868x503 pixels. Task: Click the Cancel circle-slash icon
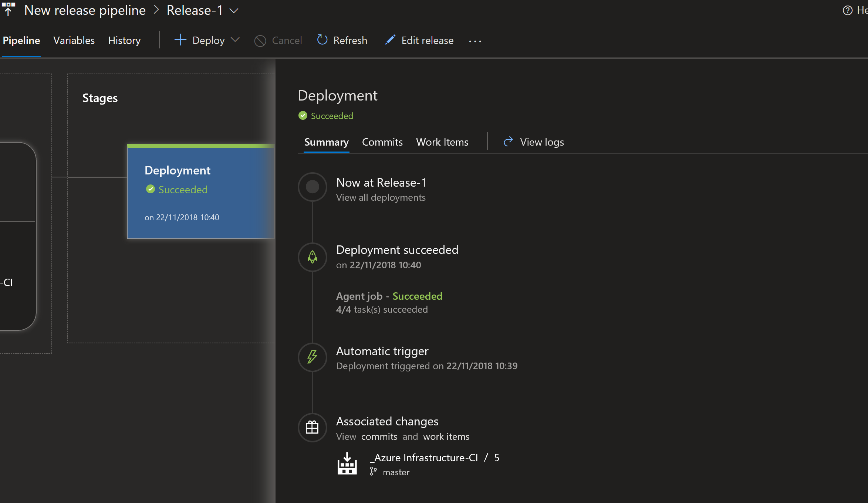260,41
